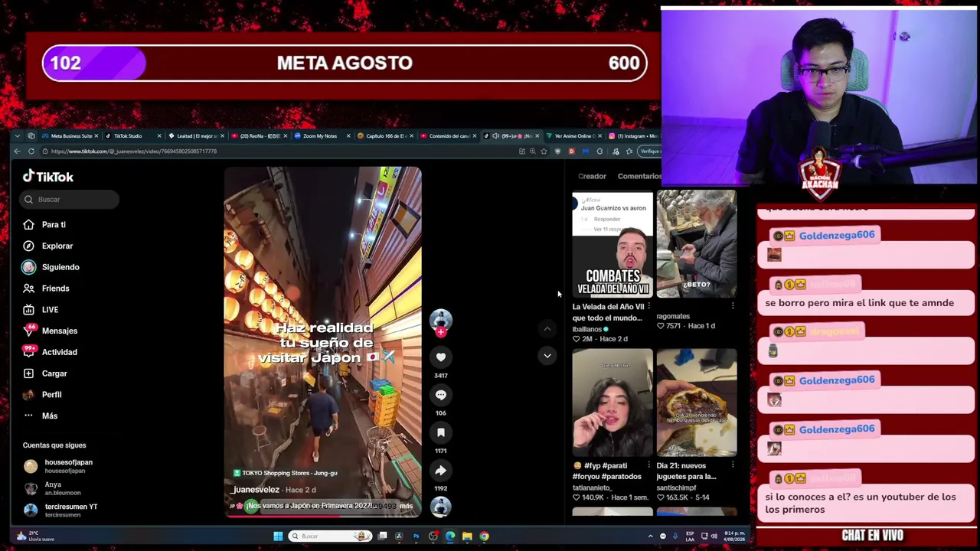The width and height of the screenshot is (980, 551).
Task: Share the video with arrow button
Action: (440, 470)
